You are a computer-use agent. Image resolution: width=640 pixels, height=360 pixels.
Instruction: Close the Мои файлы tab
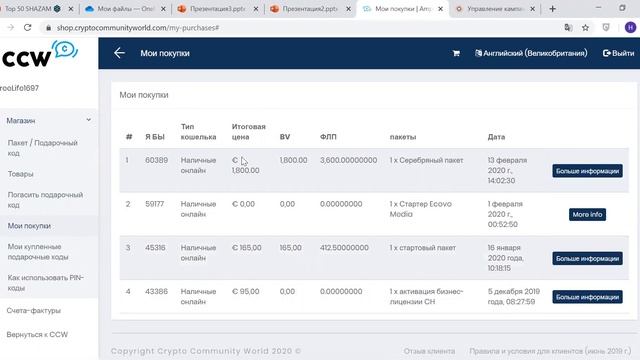163,9
